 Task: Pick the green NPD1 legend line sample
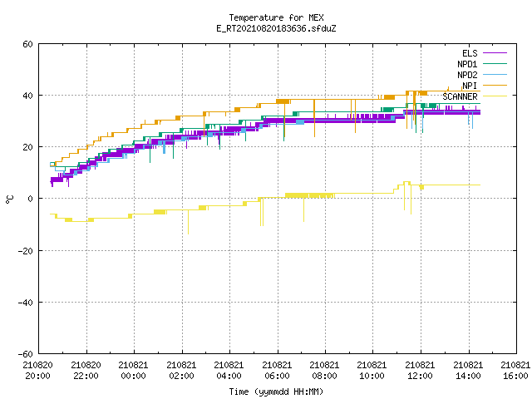tap(495, 64)
